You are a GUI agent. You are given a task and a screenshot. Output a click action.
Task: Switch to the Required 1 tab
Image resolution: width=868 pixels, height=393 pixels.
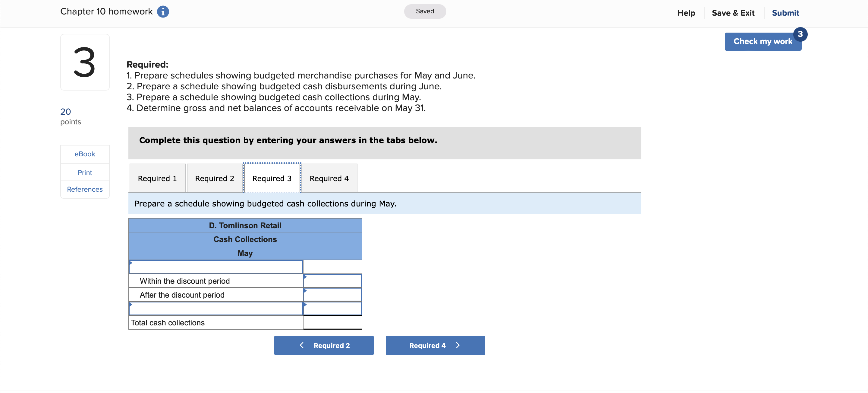(x=157, y=178)
